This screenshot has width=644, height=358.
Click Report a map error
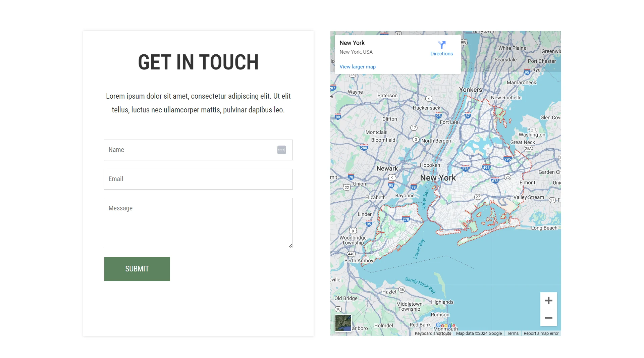click(x=541, y=334)
